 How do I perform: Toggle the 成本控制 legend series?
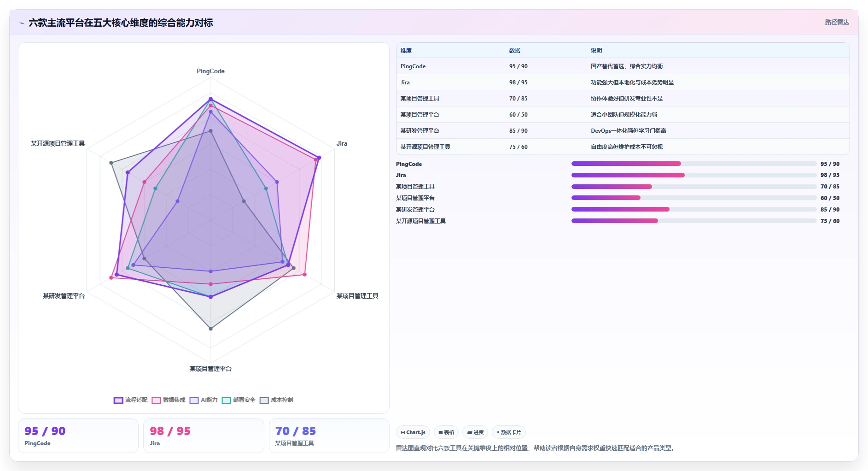pos(276,400)
